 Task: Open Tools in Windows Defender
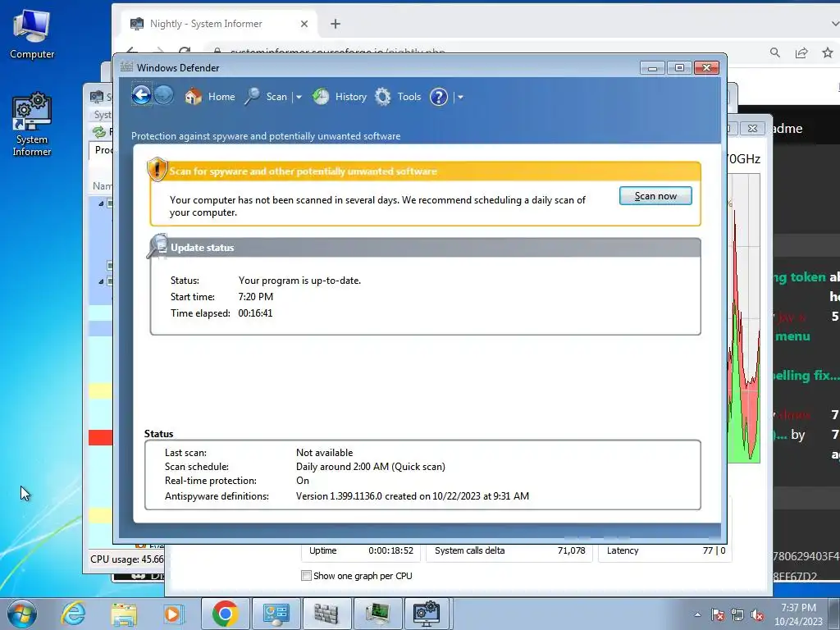(398, 97)
